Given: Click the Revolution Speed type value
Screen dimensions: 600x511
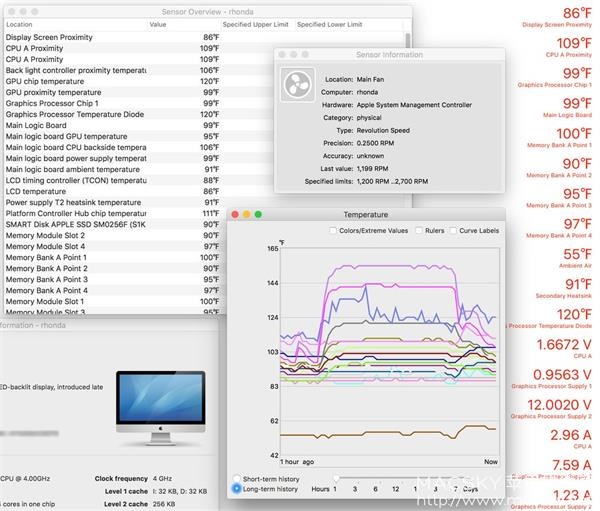Looking at the screenshot, I should pyautogui.click(x=383, y=131).
